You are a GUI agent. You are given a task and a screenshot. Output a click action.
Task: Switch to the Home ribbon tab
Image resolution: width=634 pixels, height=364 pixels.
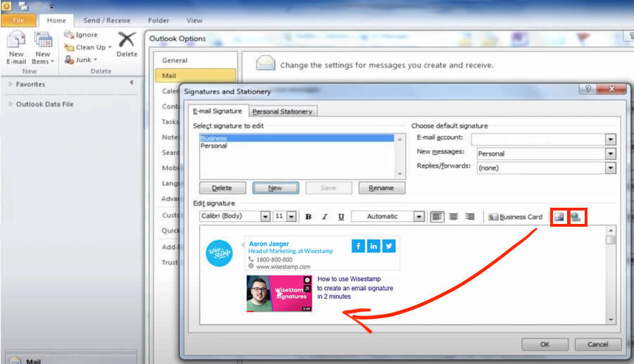pyautogui.click(x=56, y=20)
